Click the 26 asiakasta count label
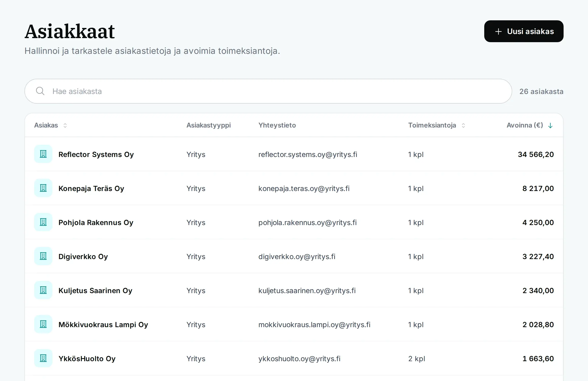588x381 pixels. tap(541, 91)
